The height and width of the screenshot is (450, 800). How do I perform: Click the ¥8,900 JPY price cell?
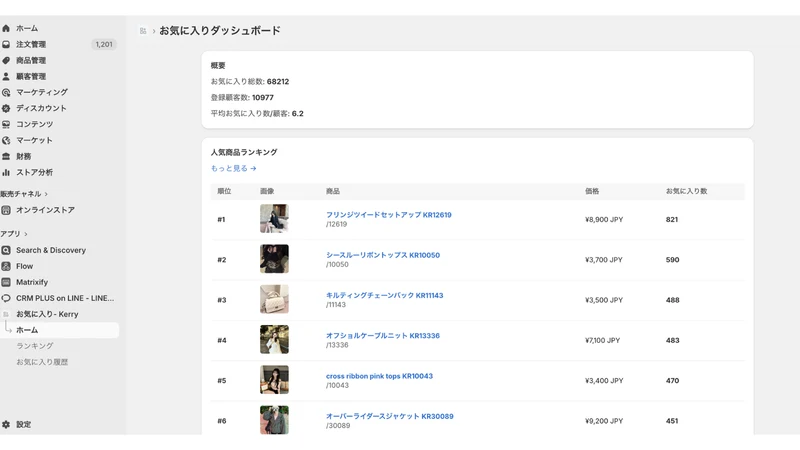tap(604, 219)
